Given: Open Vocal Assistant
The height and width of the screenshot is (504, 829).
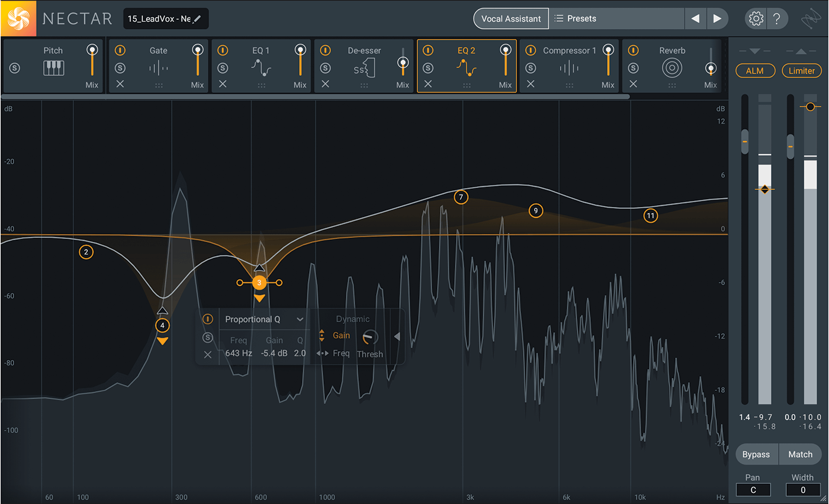Looking at the screenshot, I should click(510, 18).
